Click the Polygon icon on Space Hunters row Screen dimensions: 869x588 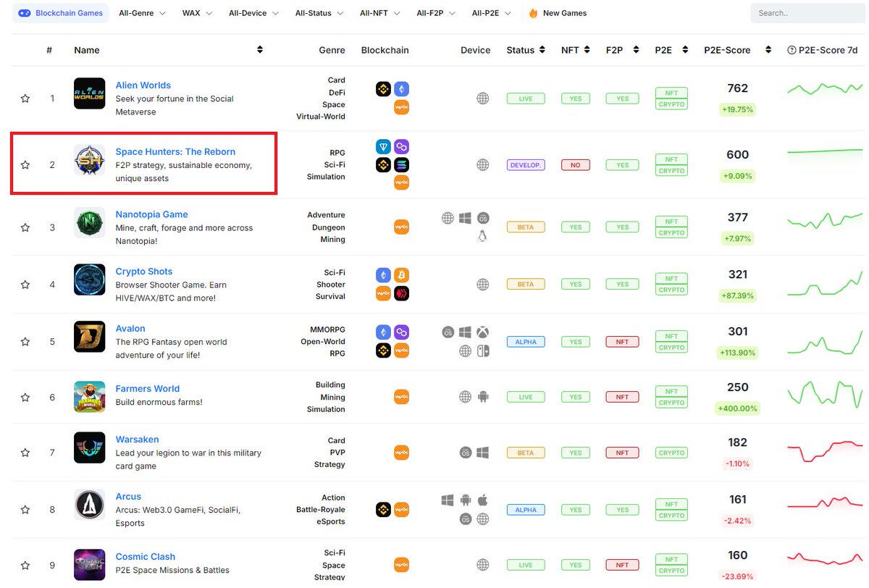(401, 146)
